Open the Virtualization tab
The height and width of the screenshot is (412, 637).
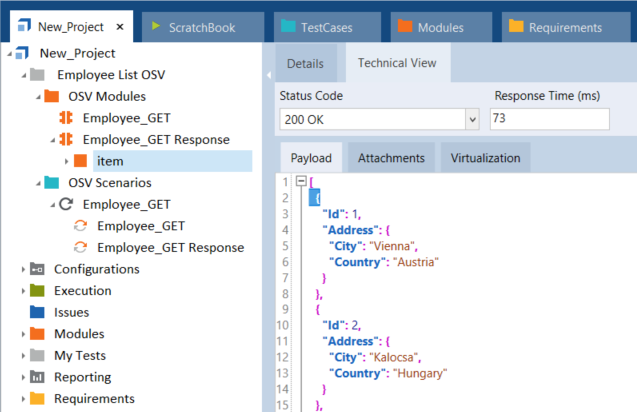(x=485, y=158)
